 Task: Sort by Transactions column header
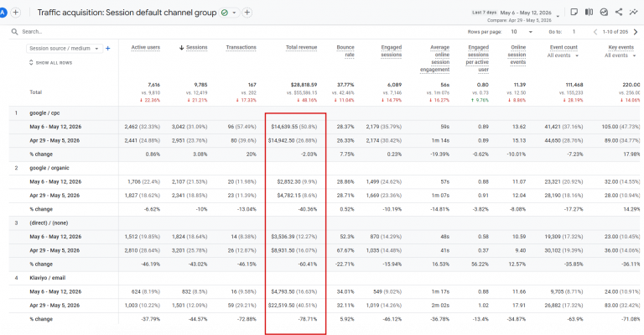[241, 48]
